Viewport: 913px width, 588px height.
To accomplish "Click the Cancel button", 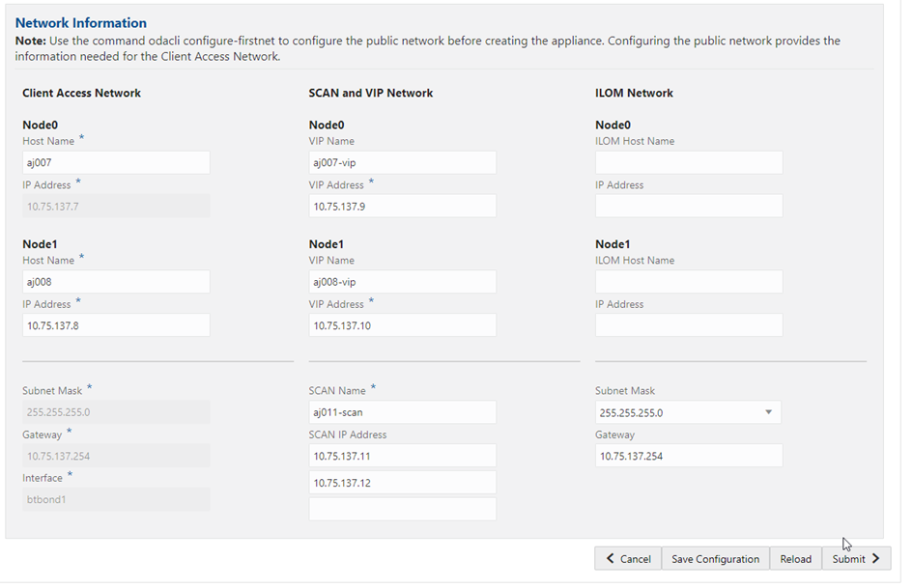I will (627, 559).
